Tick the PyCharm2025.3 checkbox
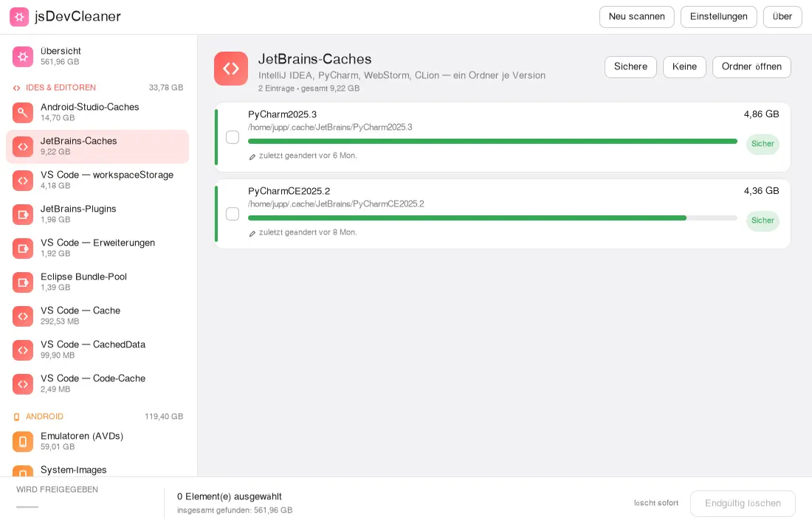The width and height of the screenshot is (812, 531). (x=233, y=137)
